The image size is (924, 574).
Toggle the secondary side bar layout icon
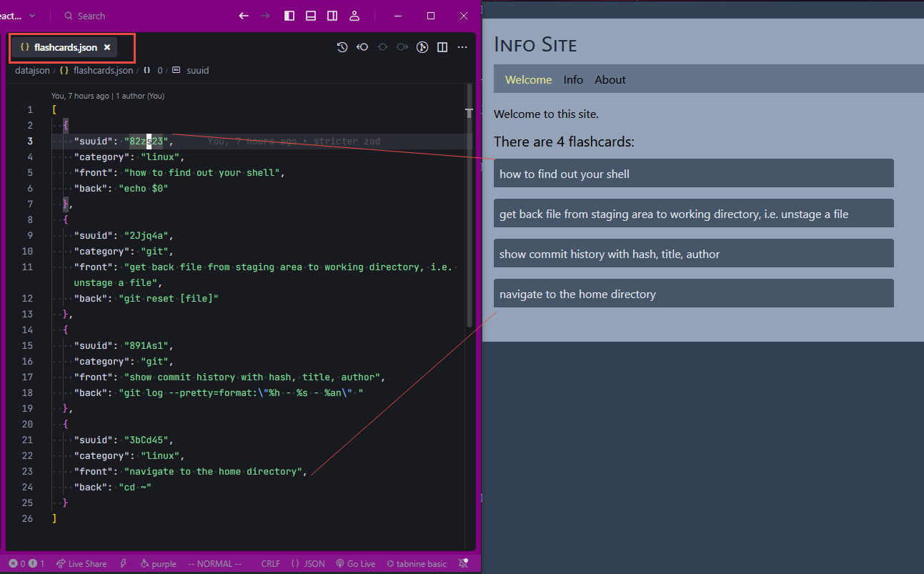332,16
